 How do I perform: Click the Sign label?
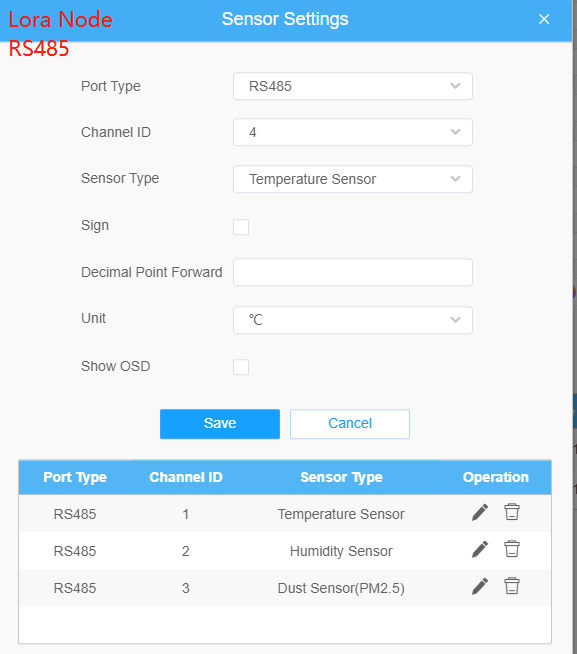click(95, 226)
